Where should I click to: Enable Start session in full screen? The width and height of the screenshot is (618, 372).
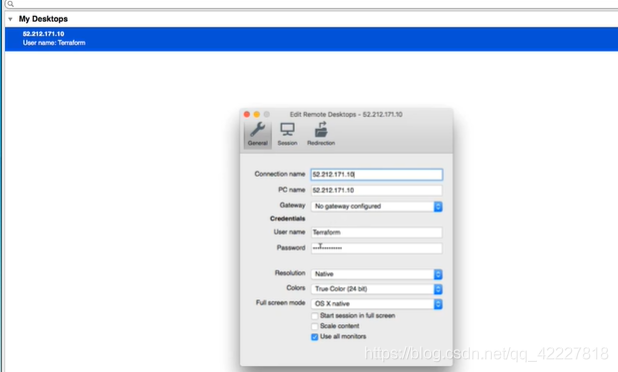[x=315, y=316]
